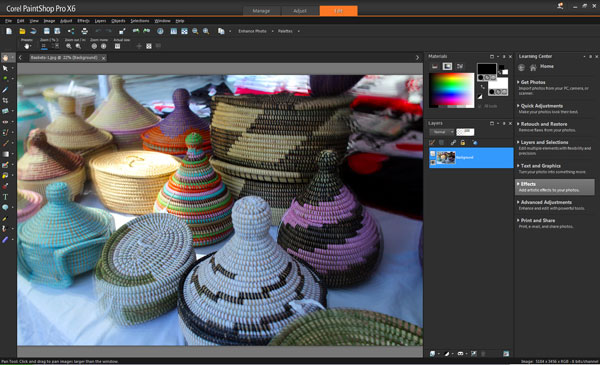This screenshot has height=365, width=600.
Task: Switch to the Manage workspace tab
Action: coord(261,11)
